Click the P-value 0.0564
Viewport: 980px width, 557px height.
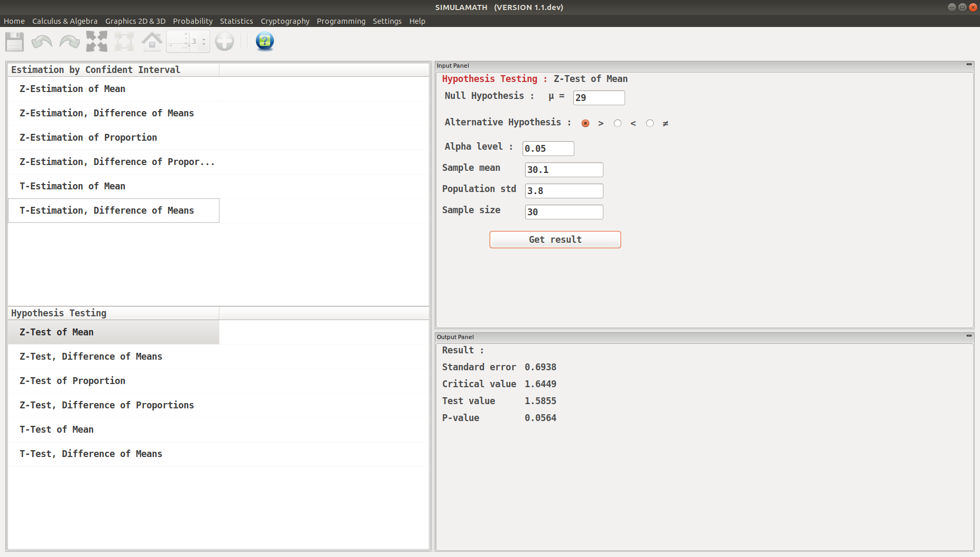(x=541, y=418)
